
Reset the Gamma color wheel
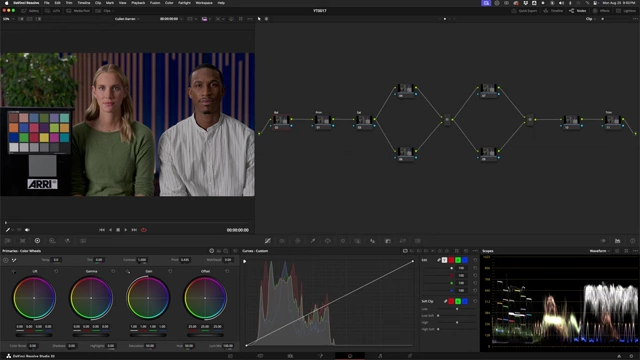click(x=113, y=271)
